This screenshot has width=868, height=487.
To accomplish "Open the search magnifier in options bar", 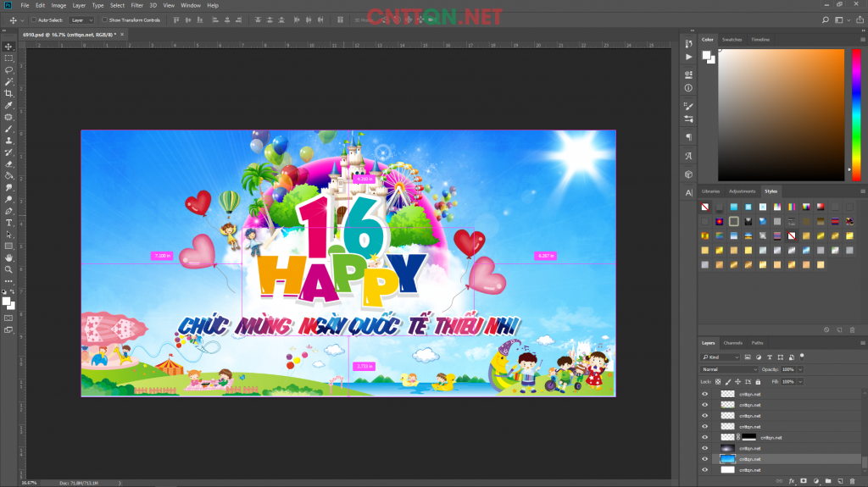I will [826, 20].
